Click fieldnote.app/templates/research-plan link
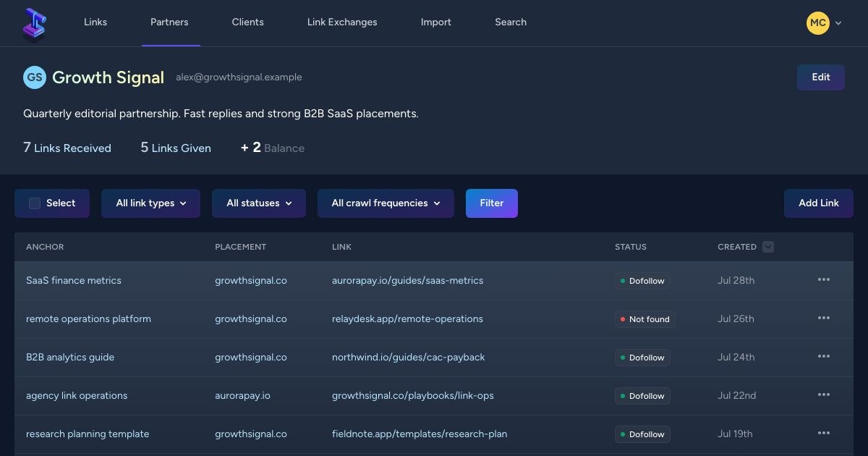This screenshot has height=456, width=868. pyautogui.click(x=420, y=434)
